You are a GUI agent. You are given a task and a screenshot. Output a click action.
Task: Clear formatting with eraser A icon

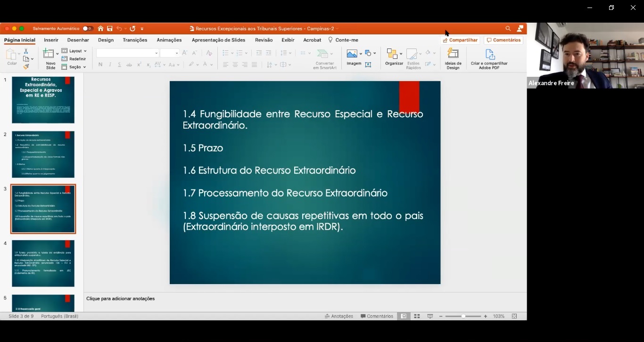tap(209, 53)
